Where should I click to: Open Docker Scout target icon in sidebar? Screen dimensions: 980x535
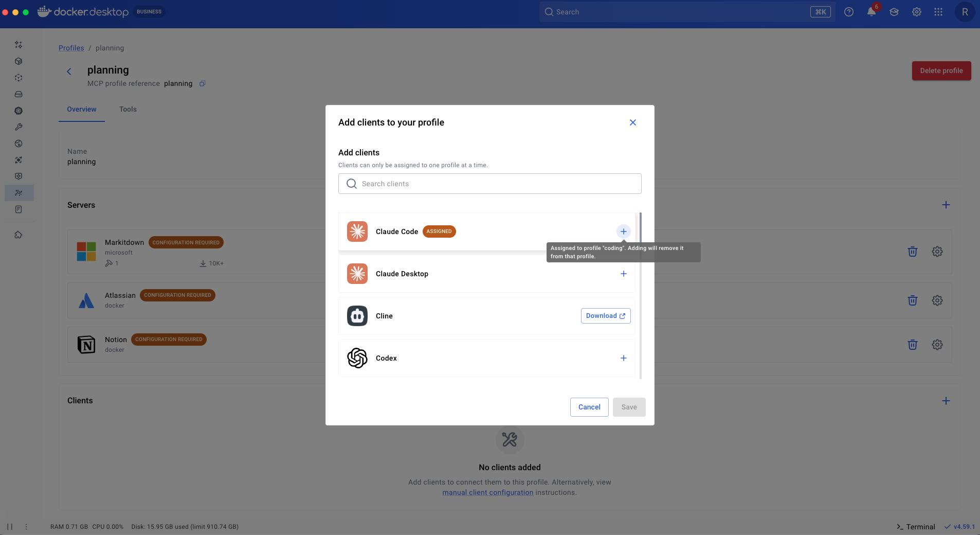coord(19,160)
